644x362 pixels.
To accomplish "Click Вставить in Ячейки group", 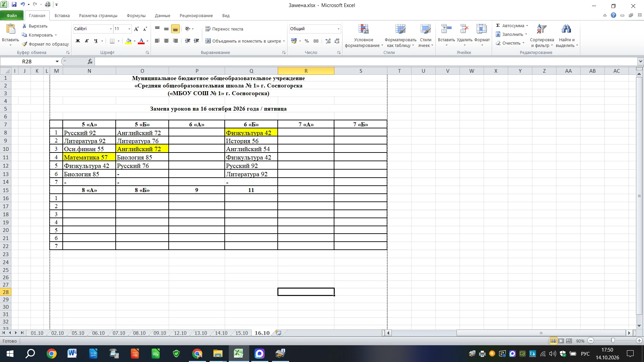I will (x=446, y=36).
